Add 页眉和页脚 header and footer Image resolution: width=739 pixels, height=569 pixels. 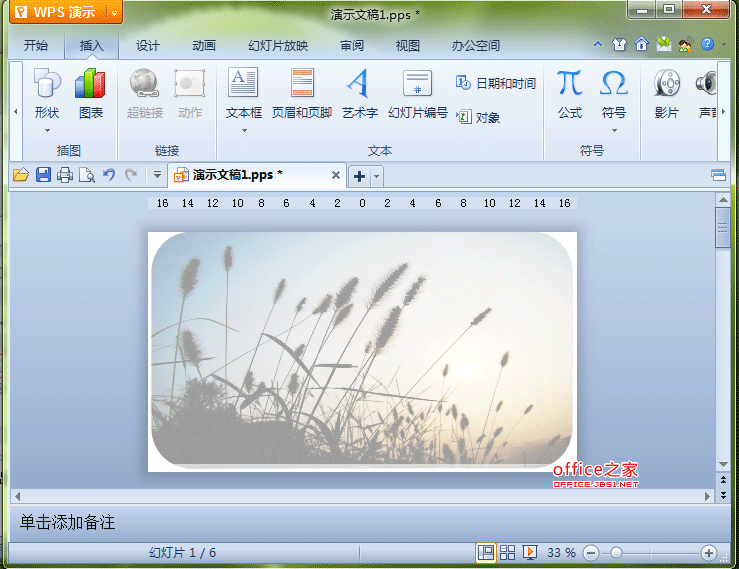click(302, 93)
